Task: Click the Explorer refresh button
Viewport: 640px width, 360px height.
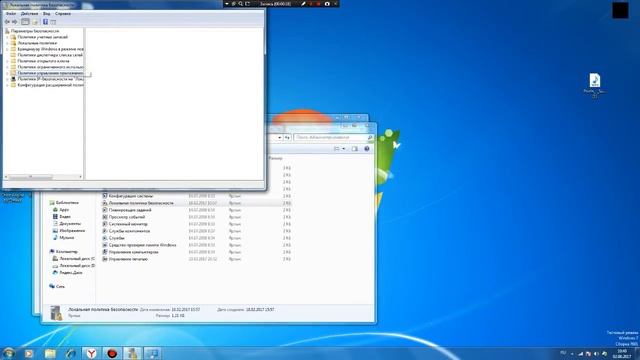Action: 287,138
